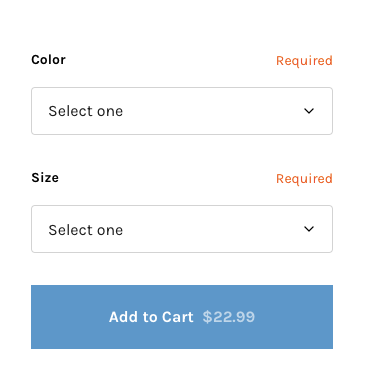Click the Color field label
The image size is (369, 371).
point(48,60)
